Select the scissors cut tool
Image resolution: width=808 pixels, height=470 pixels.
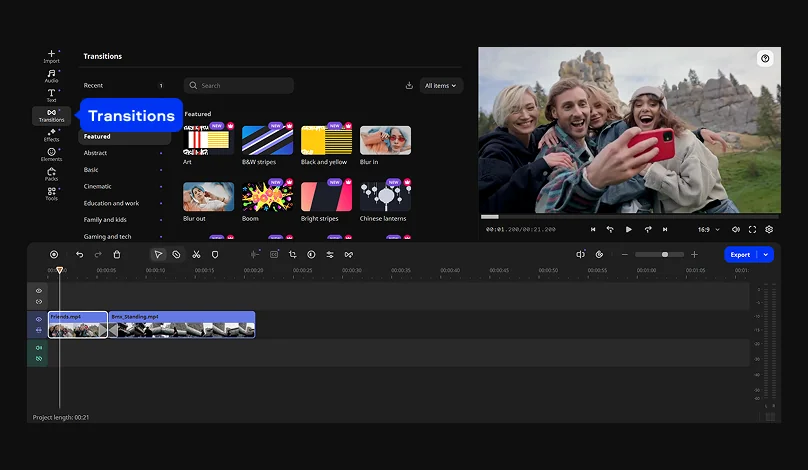[196, 255]
